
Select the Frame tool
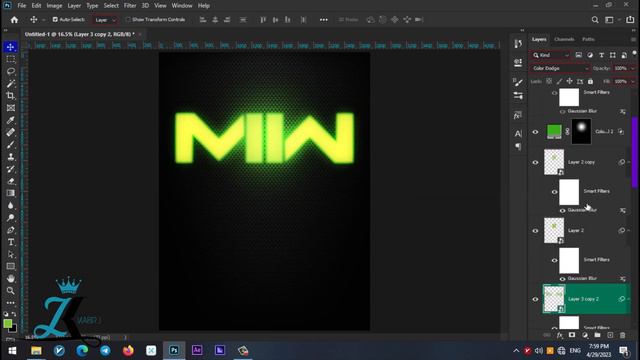pyautogui.click(x=11, y=108)
